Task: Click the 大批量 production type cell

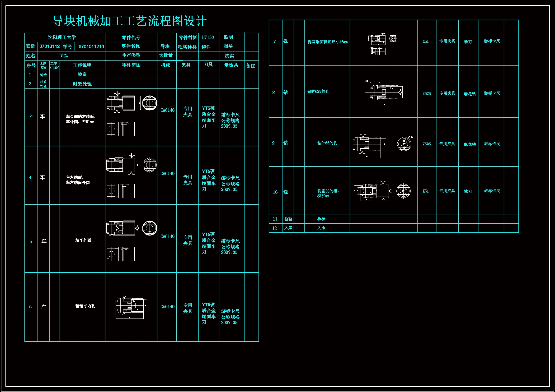Action: (166, 55)
